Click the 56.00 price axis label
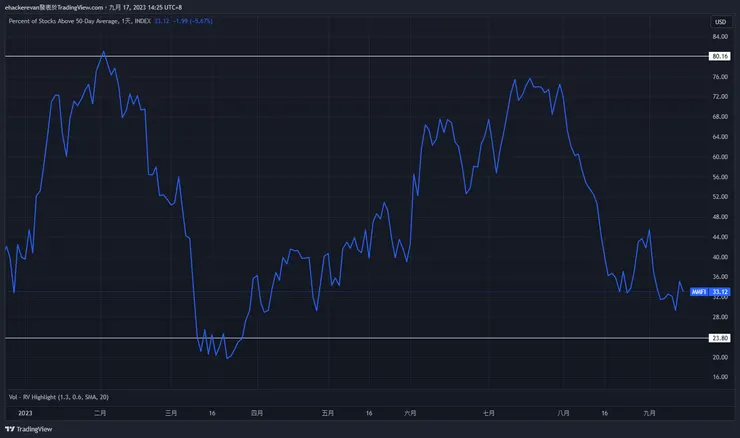 720,177
